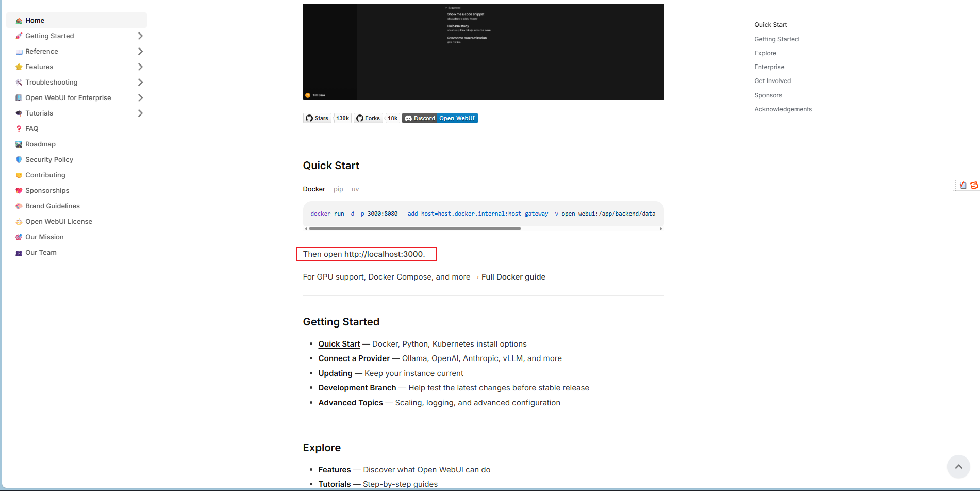Click the scroll-to-top arrow button
Viewport: 980px width, 491px height.
click(958, 467)
